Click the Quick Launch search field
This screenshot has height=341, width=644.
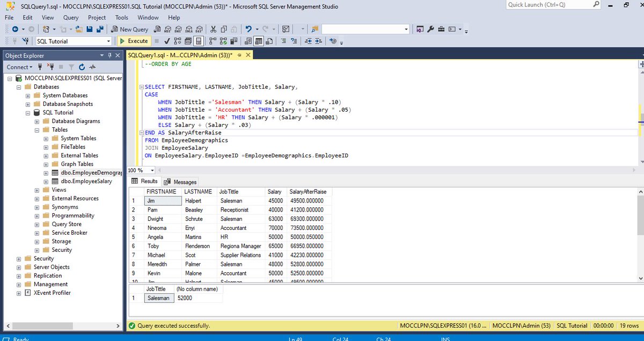[554, 5]
